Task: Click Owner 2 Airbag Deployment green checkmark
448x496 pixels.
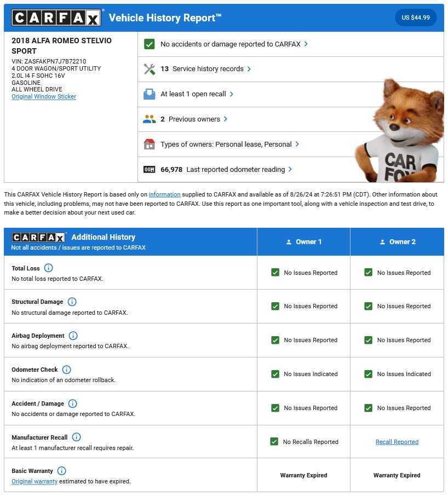Action: click(368, 340)
